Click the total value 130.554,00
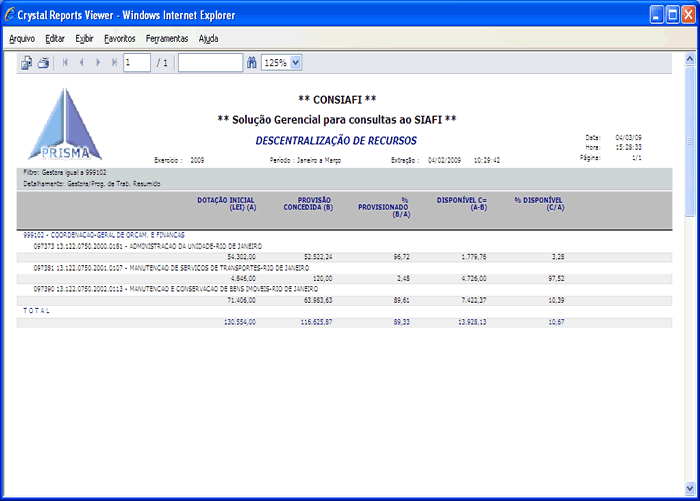Image resolution: width=700 pixels, height=501 pixels. pos(240,322)
